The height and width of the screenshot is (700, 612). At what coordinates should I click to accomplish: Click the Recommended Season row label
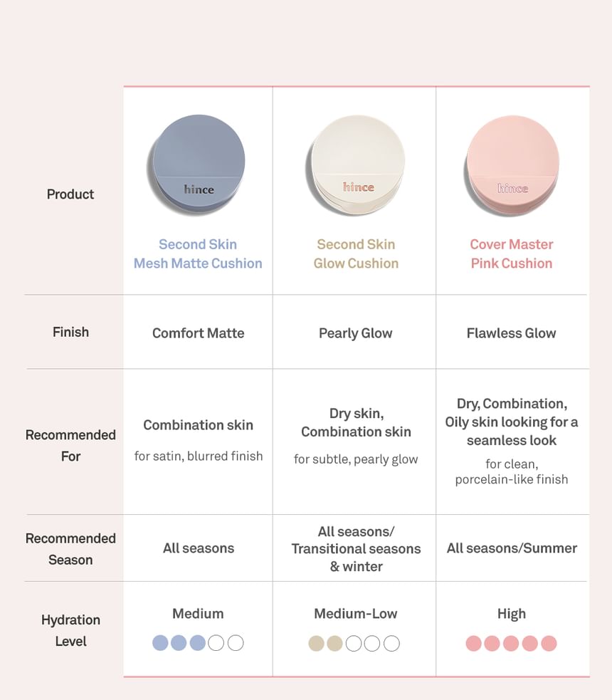(x=70, y=549)
